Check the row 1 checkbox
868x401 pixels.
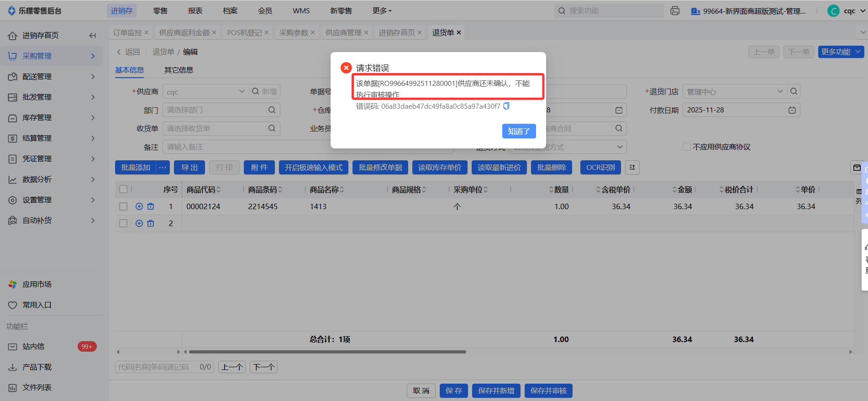click(x=123, y=206)
